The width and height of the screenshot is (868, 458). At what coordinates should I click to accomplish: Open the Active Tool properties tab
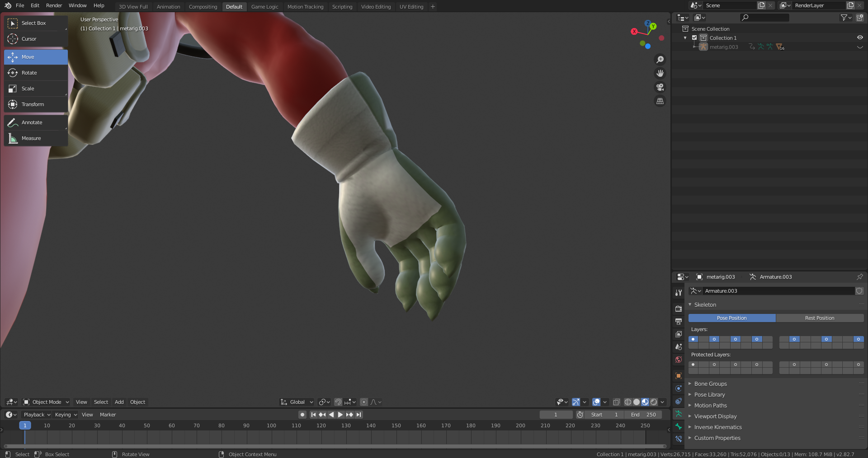click(x=679, y=293)
